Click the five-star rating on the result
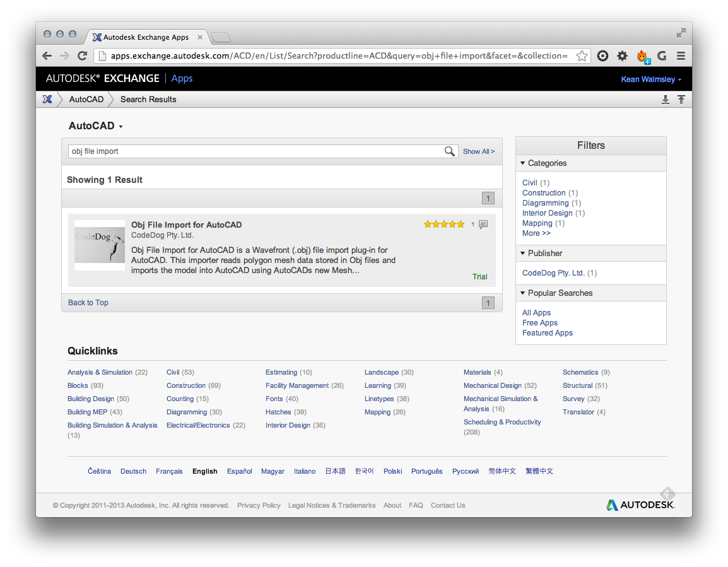Screen dimensions: 728x567 (444, 225)
